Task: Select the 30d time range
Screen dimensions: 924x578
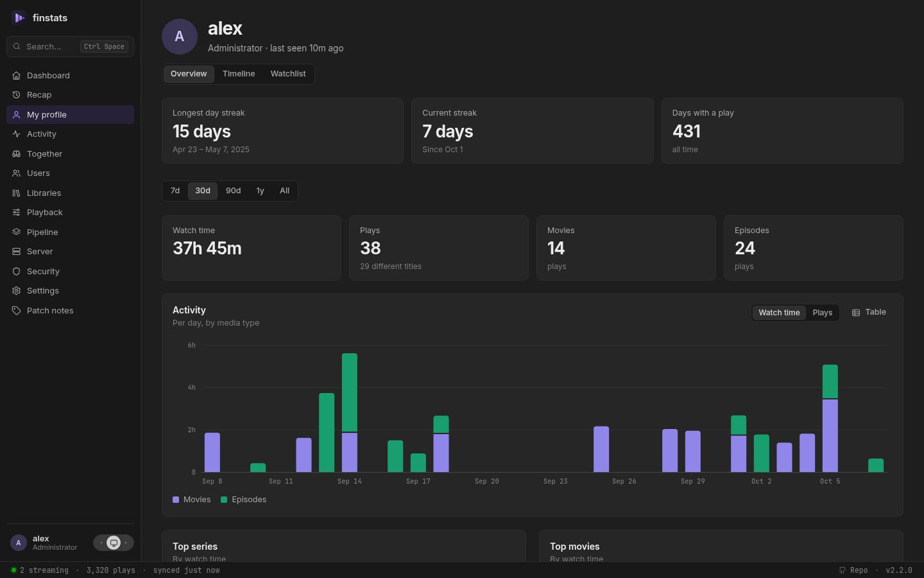Action: [203, 191]
